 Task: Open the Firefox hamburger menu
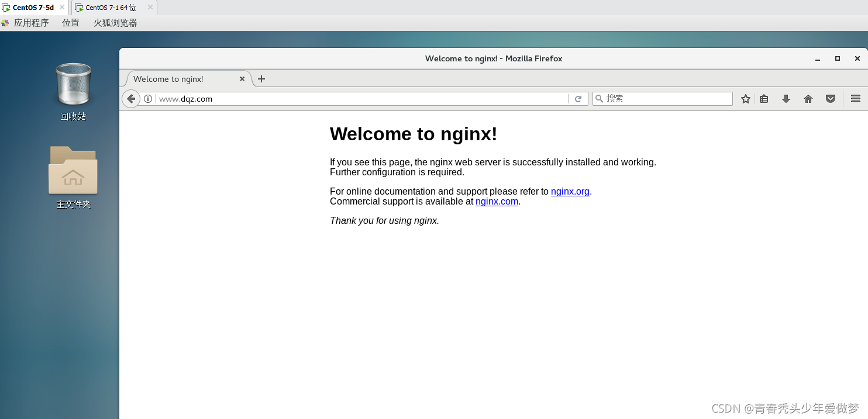tap(856, 99)
